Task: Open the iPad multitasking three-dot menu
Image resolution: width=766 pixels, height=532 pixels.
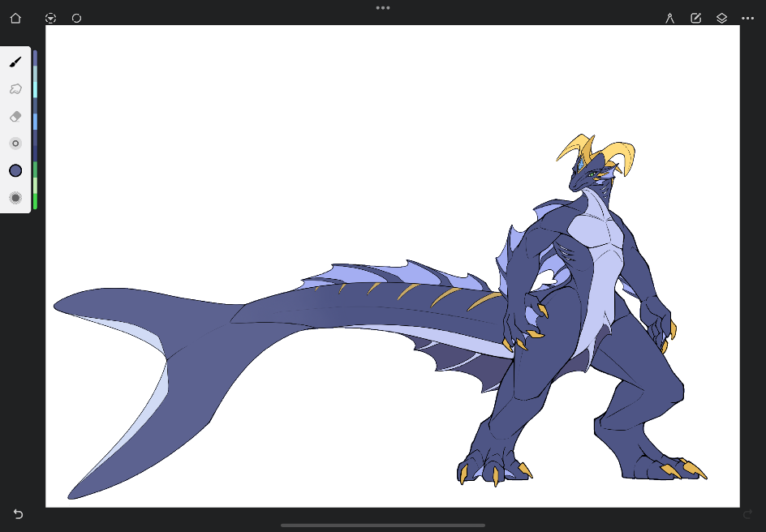Action: 383,7
